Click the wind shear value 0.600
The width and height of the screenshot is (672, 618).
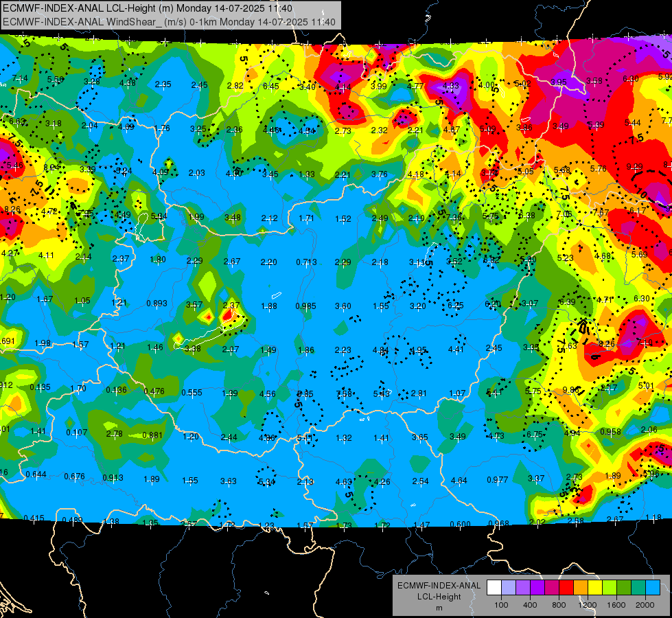pyautogui.click(x=461, y=524)
